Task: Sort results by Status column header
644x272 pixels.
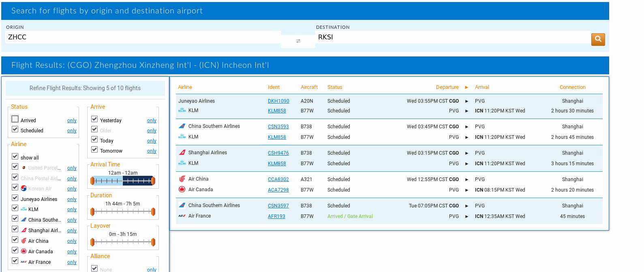Action: point(335,87)
